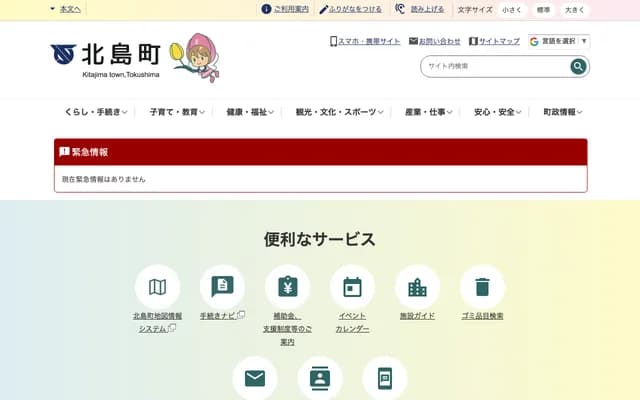Set font size to 大きく
Image resolution: width=640 pixels, height=400 pixels.
(x=575, y=9)
